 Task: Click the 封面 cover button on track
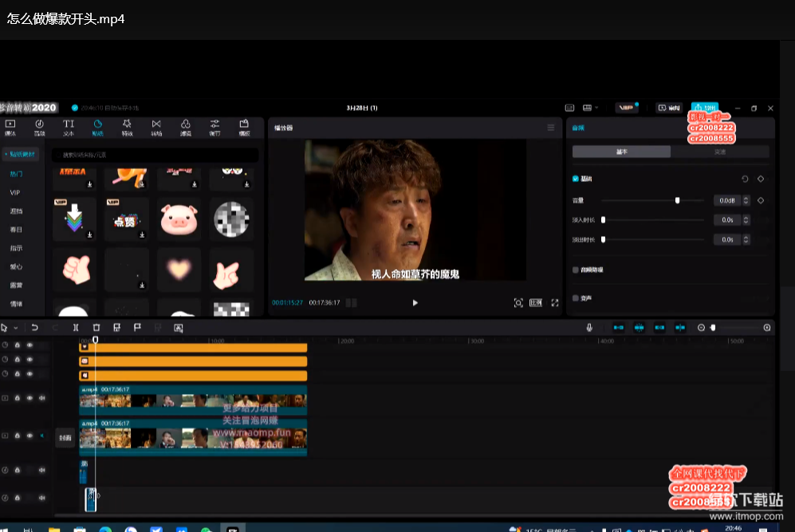pyautogui.click(x=65, y=437)
